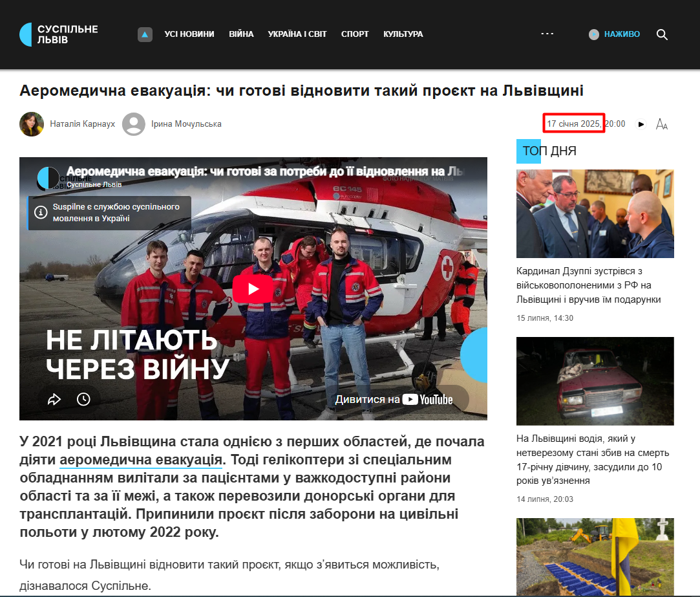Click the video title at top of player
This screenshot has height=597, width=700.
(266, 171)
